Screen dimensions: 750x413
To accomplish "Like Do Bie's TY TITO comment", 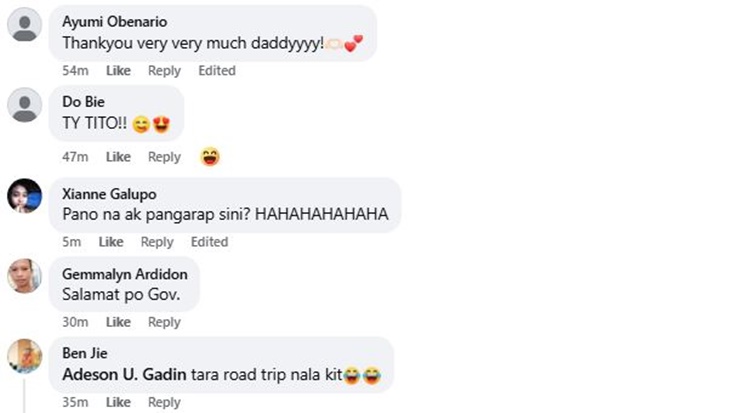I will tap(118, 156).
